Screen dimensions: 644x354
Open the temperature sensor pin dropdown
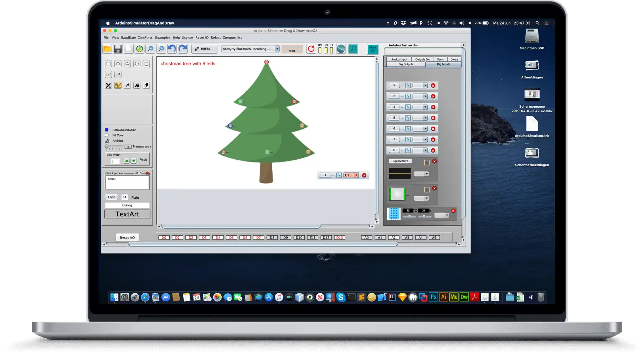click(x=442, y=215)
